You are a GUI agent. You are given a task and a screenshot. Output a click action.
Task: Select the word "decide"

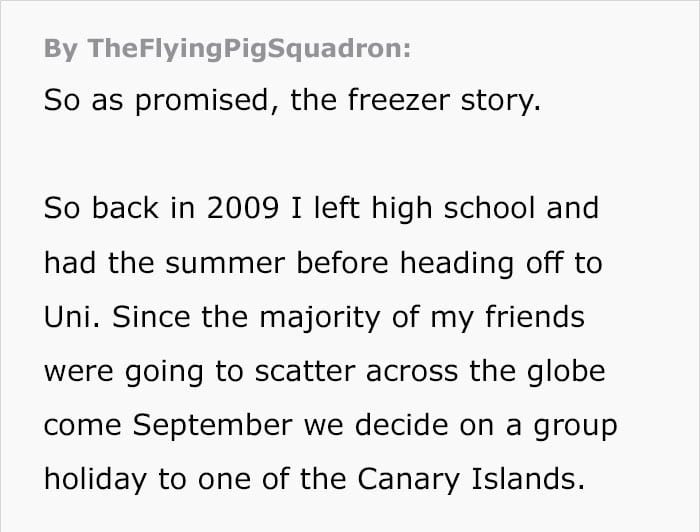point(401,425)
